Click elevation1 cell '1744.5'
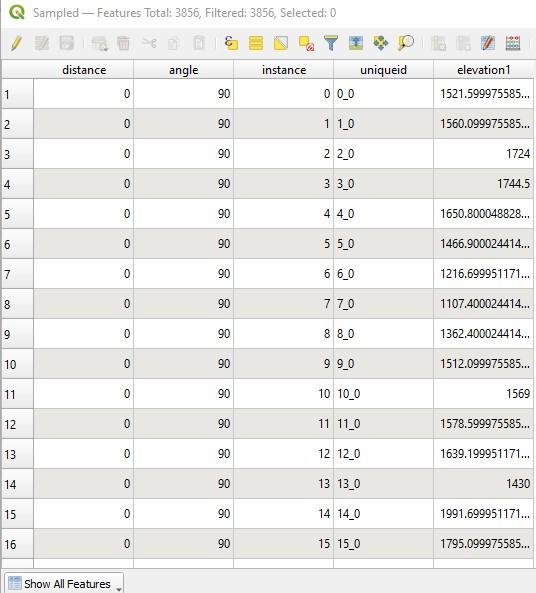This screenshot has height=593, width=536. tap(483, 184)
